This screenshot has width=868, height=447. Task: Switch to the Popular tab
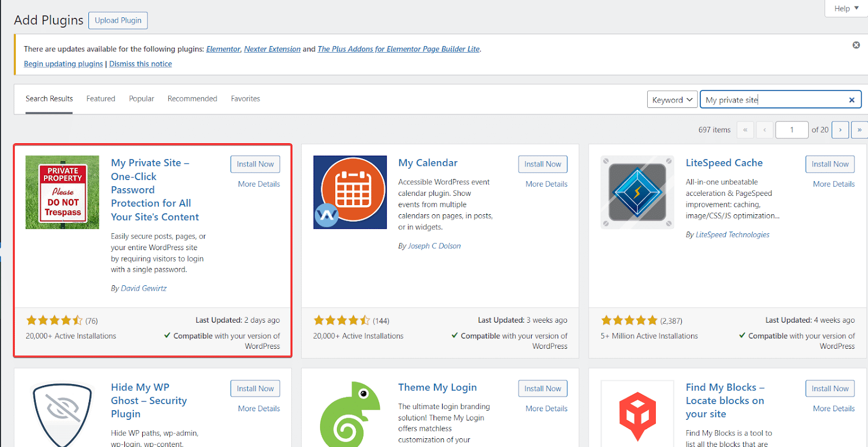142,99
